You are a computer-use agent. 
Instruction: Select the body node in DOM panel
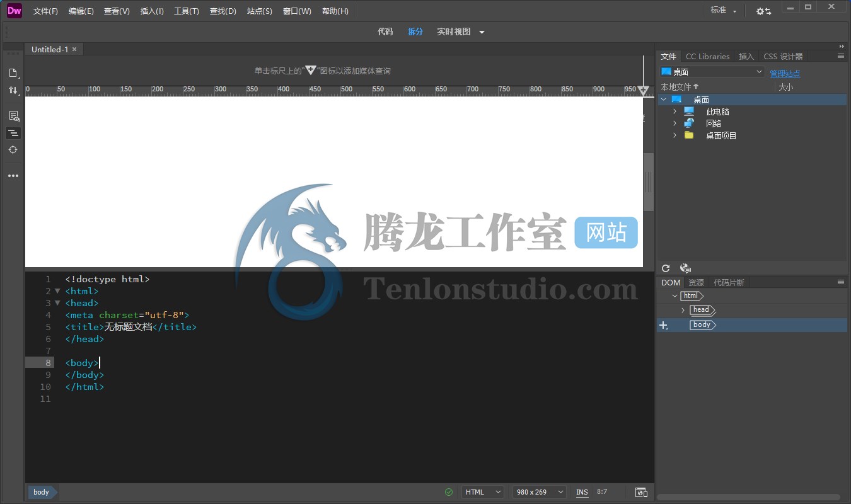[x=702, y=325]
